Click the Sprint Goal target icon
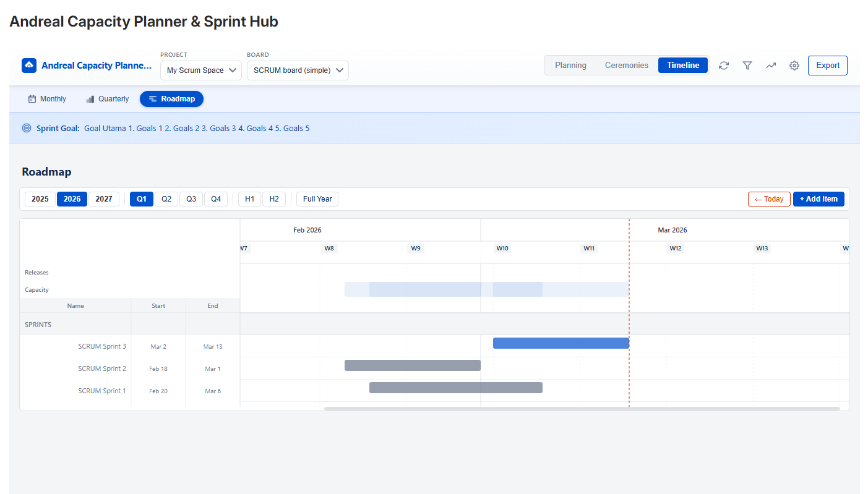This screenshot has height=494, width=868. pyautogui.click(x=27, y=128)
